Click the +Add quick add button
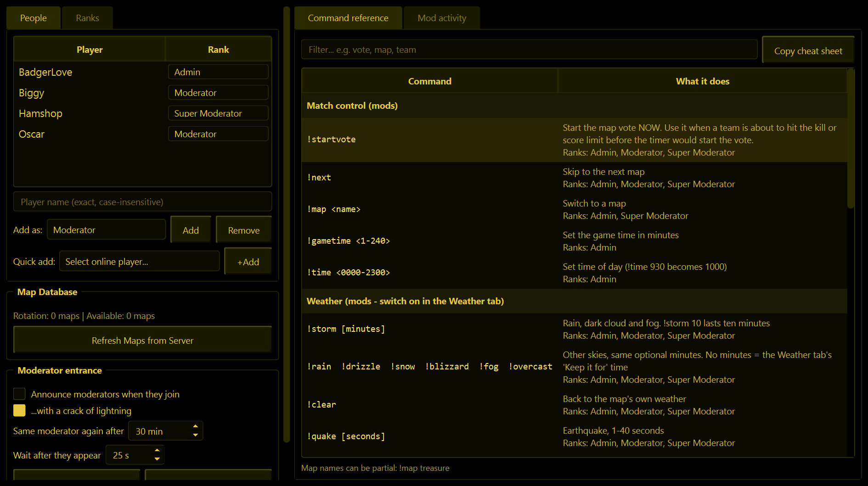Viewport: 868px width, 486px height. click(x=248, y=262)
